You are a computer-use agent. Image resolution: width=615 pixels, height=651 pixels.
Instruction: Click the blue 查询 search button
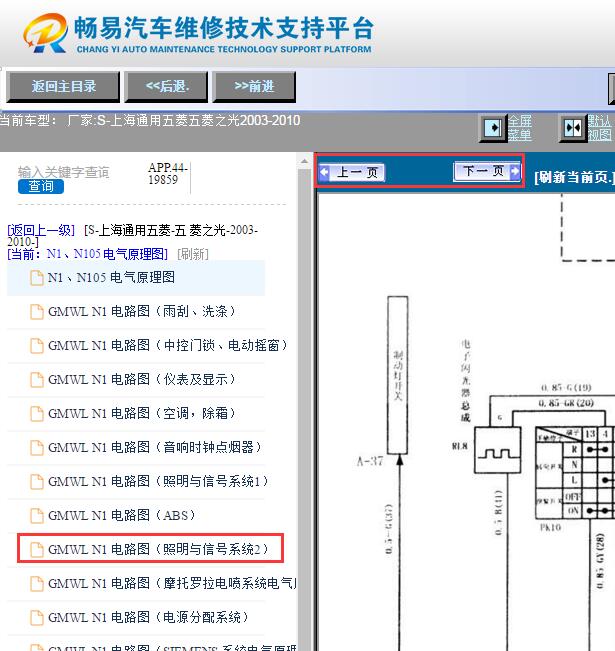point(41,186)
